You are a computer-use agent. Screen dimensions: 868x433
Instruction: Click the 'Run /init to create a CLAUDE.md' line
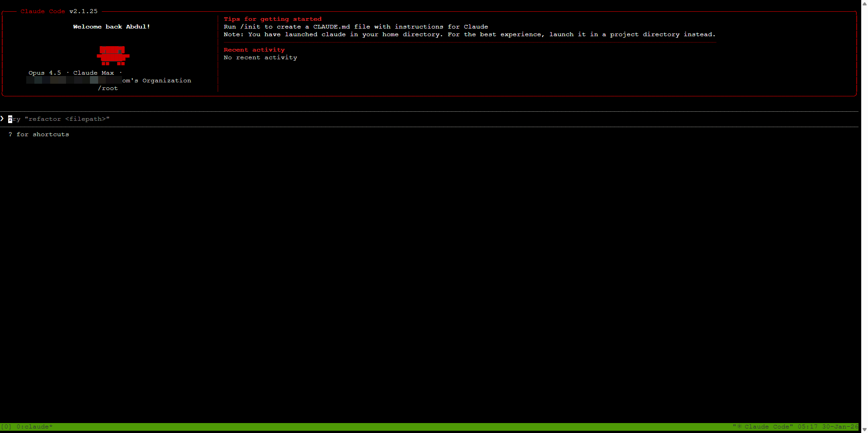356,27
